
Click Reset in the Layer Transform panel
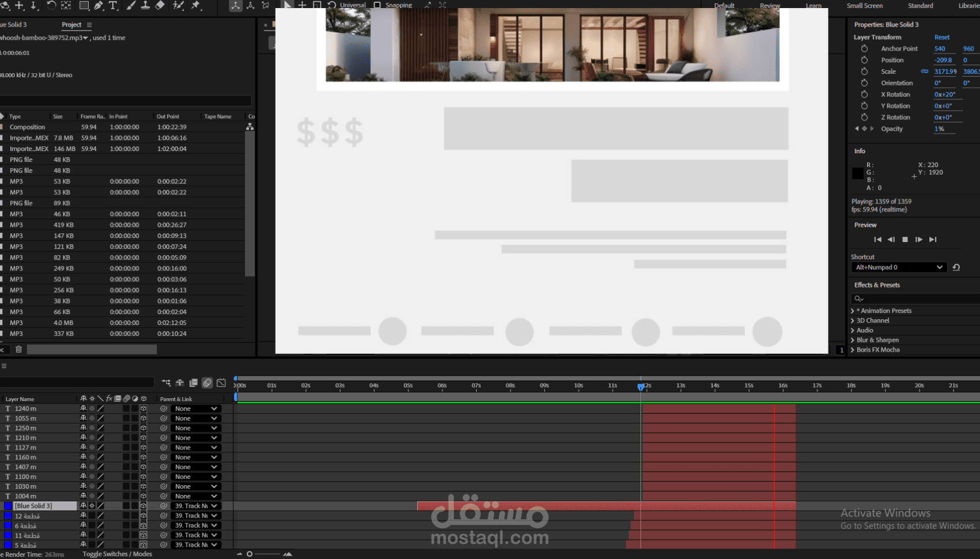942,37
